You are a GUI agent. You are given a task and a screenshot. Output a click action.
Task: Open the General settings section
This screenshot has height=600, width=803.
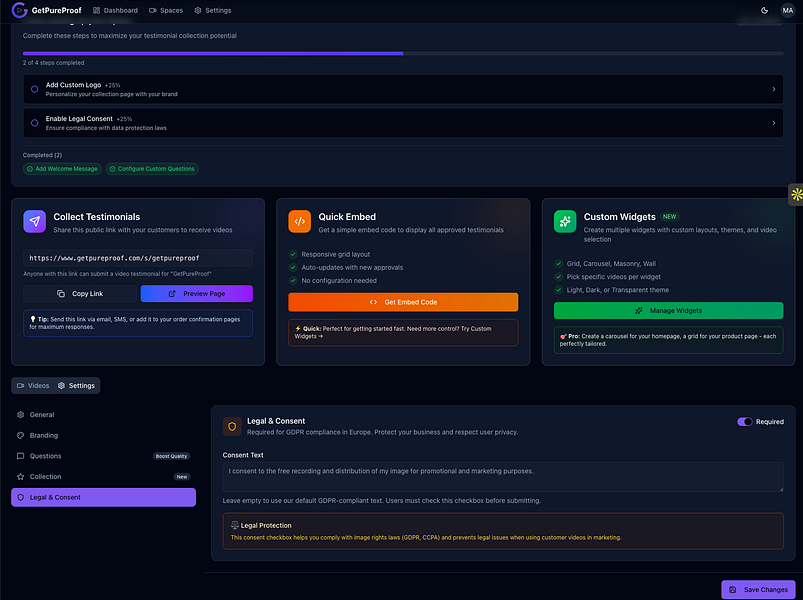pyautogui.click(x=103, y=415)
